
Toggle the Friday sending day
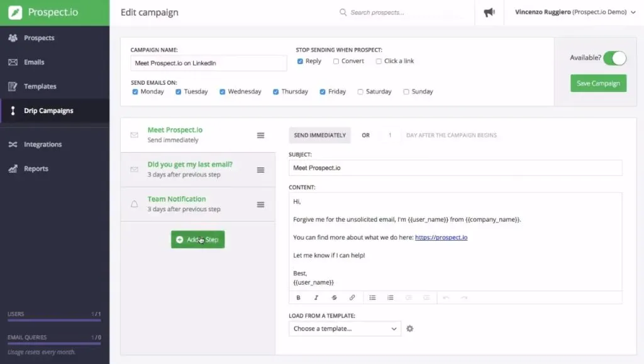[323, 92]
